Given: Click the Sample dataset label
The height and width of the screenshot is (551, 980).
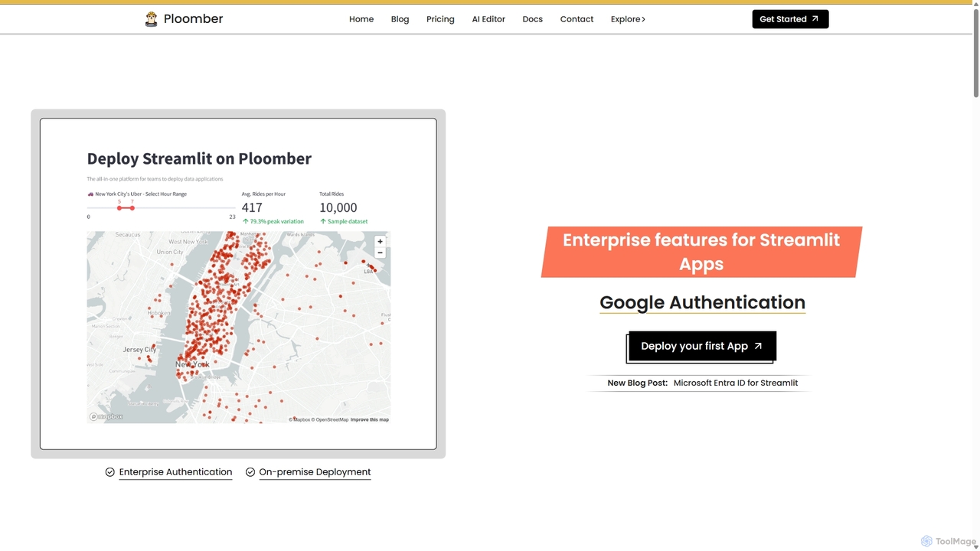Looking at the screenshot, I should [x=344, y=221].
